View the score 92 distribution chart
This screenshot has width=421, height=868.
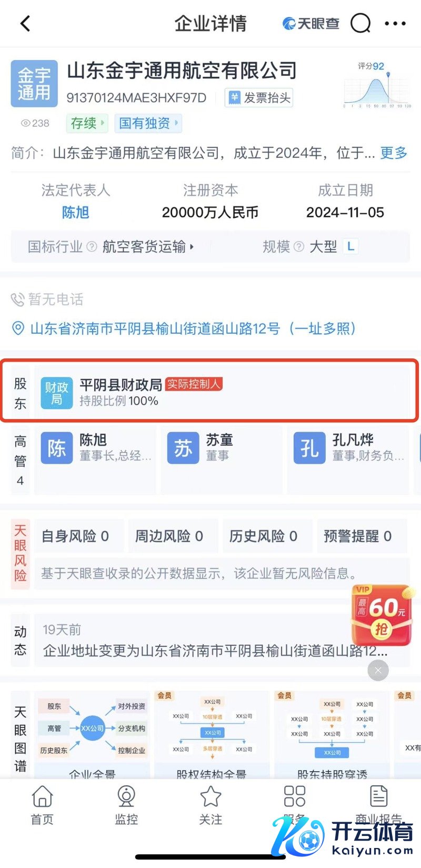pos(377,87)
